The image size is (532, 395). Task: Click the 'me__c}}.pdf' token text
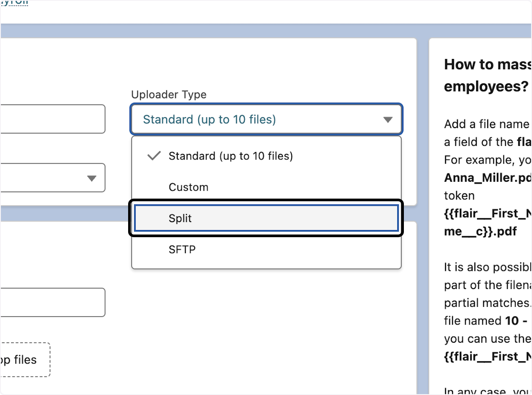pyautogui.click(x=481, y=232)
